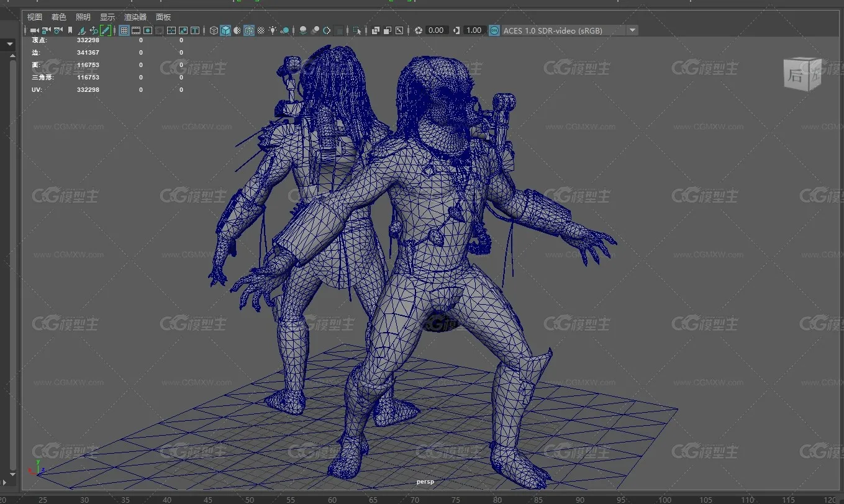Image resolution: width=844 pixels, height=504 pixels.
Task: Click frame 60 on the timeline
Action: (x=332, y=500)
